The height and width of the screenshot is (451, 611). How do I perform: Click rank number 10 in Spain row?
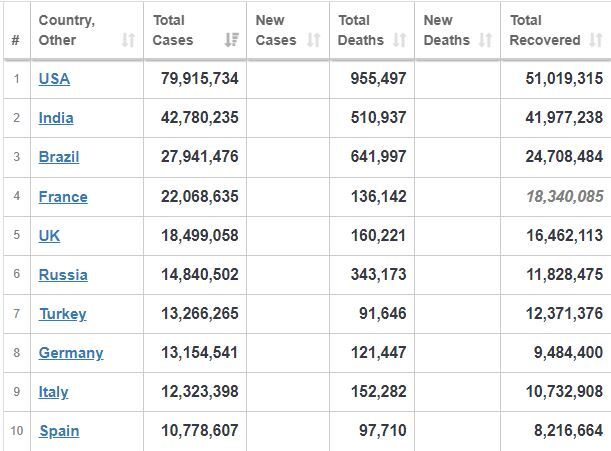pyautogui.click(x=16, y=431)
